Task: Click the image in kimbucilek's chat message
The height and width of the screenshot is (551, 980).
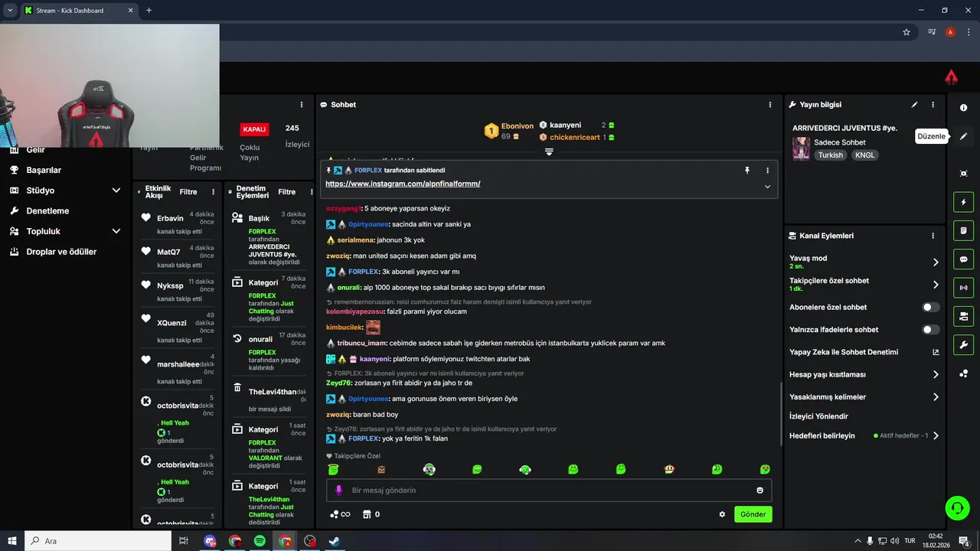Action: tap(373, 328)
